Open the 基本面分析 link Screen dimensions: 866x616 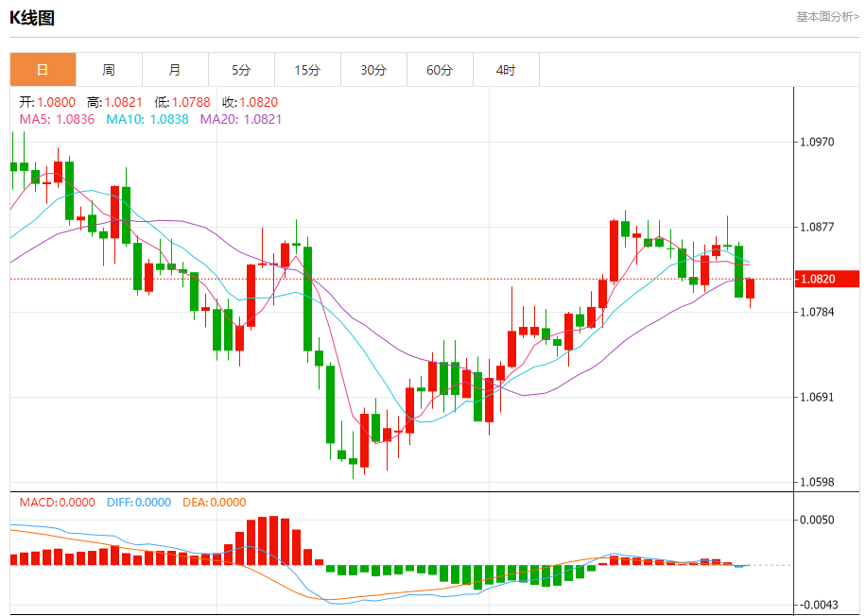(827, 17)
